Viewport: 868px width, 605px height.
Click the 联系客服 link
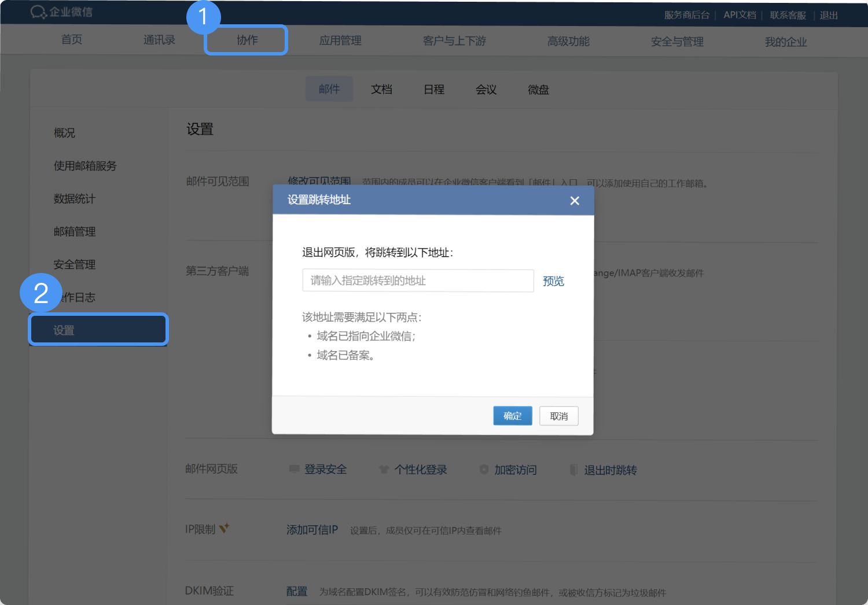pos(788,16)
